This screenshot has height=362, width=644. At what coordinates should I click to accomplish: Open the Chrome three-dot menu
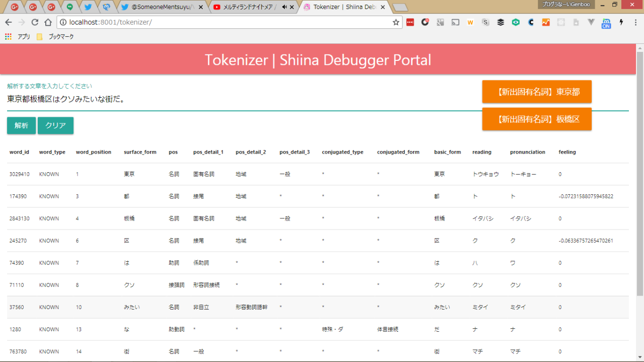635,23
